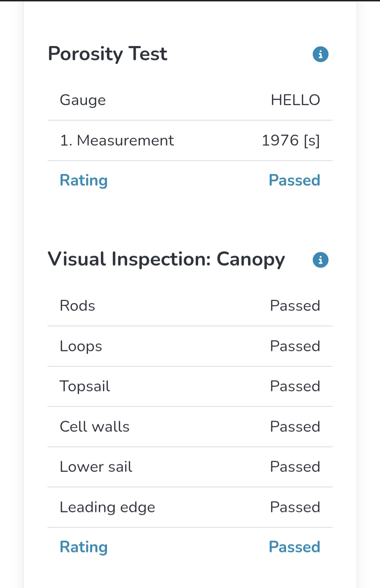Click the Passed status for Topsail
This screenshot has height=588, width=380.
(x=295, y=386)
